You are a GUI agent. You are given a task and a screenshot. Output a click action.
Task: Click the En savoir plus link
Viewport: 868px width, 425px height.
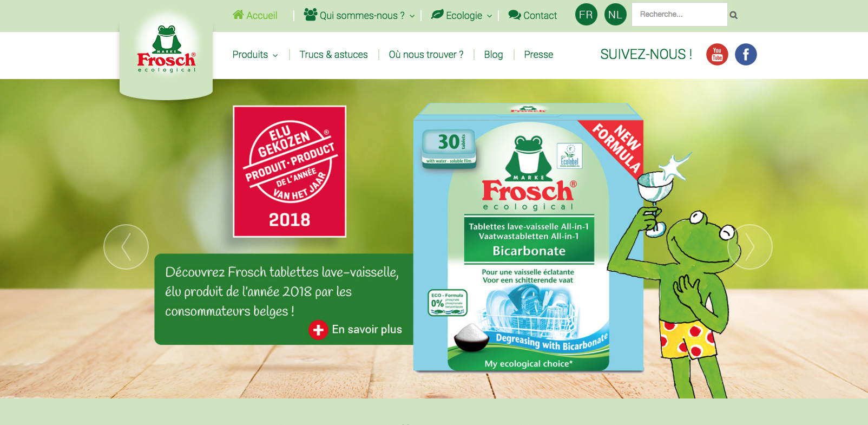pyautogui.click(x=367, y=329)
